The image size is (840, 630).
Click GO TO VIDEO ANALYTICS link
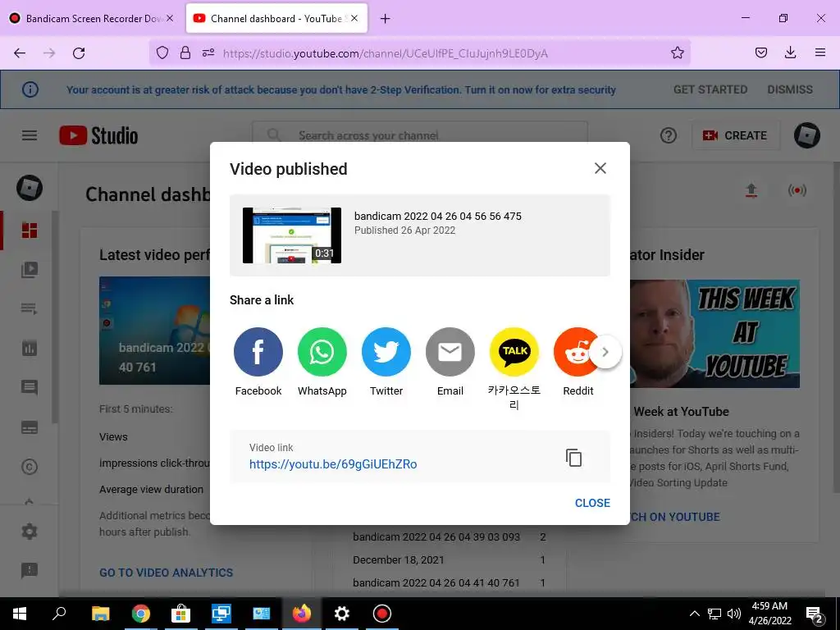pyautogui.click(x=166, y=573)
